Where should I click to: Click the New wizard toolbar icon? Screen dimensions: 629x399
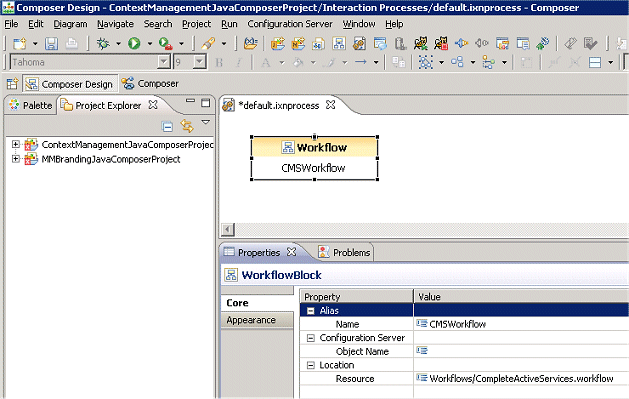[20, 43]
